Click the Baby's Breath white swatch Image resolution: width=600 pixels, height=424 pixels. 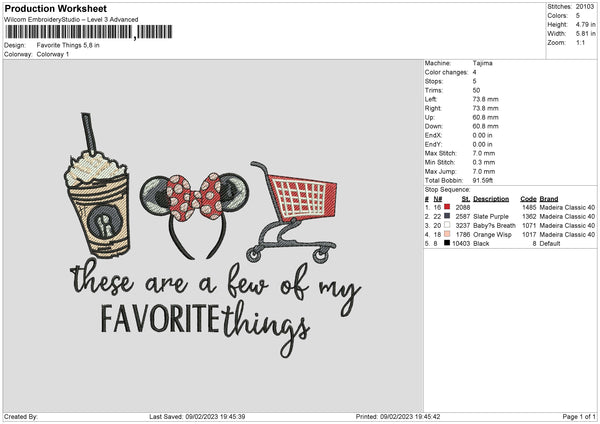[447, 225]
